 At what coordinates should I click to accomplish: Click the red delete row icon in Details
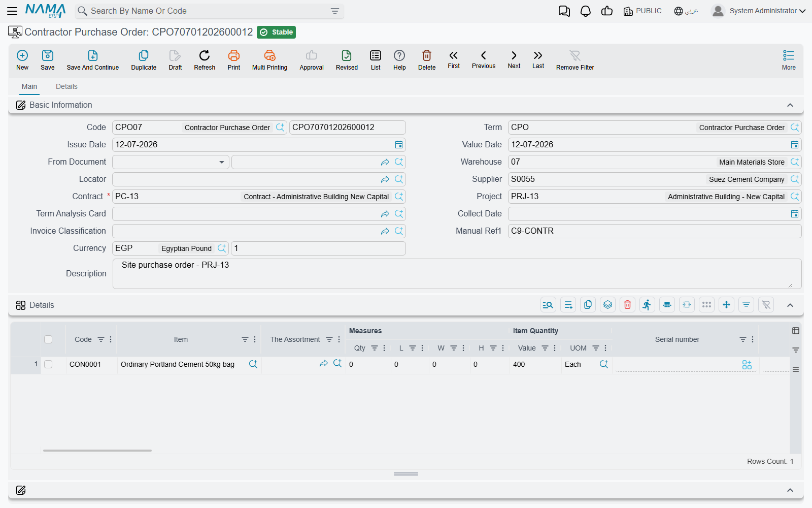[627, 305]
